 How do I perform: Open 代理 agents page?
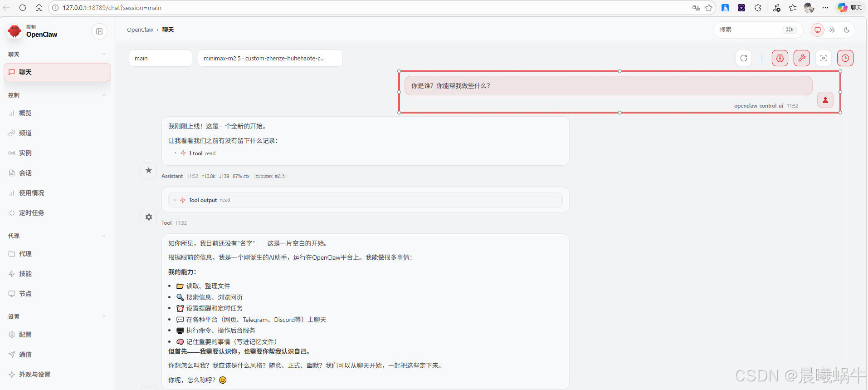[x=57, y=254]
